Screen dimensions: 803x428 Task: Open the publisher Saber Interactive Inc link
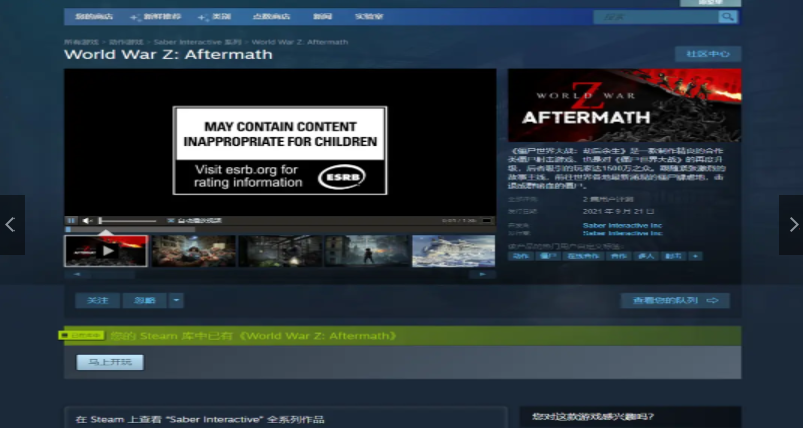[622, 233]
